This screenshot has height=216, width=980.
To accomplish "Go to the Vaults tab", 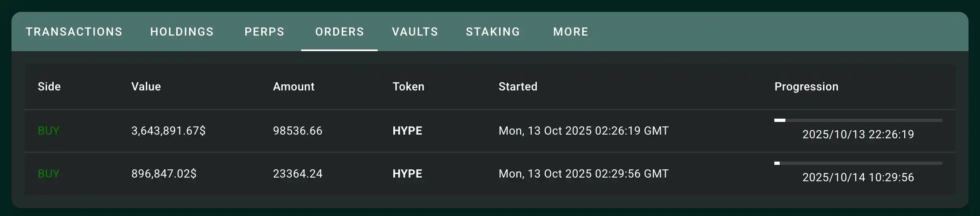I will pyautogui.click(x=415, y=32).
